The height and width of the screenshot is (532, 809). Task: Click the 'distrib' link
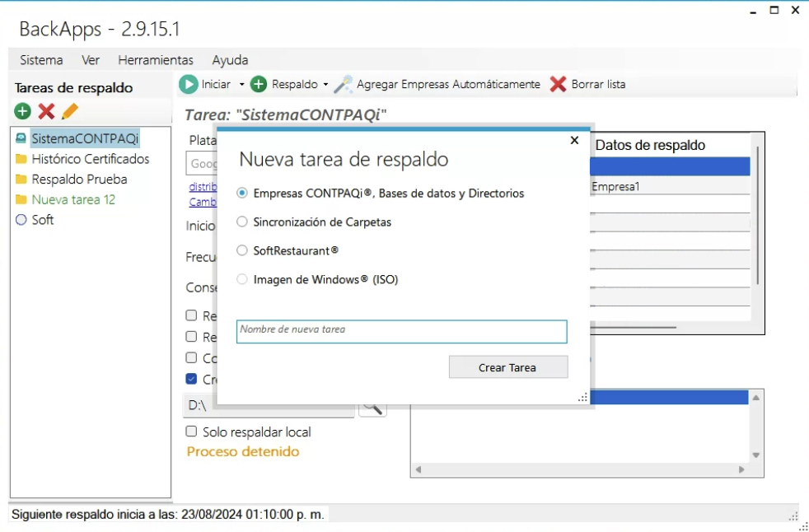(203, 186)
